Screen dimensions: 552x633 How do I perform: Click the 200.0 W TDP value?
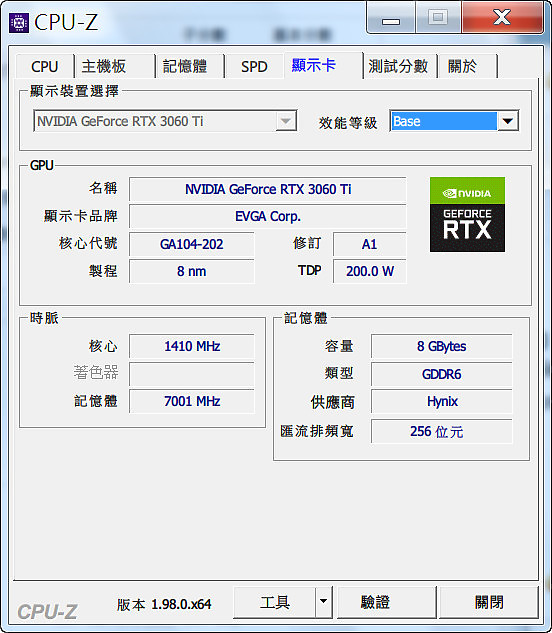(x=369, y=271)
